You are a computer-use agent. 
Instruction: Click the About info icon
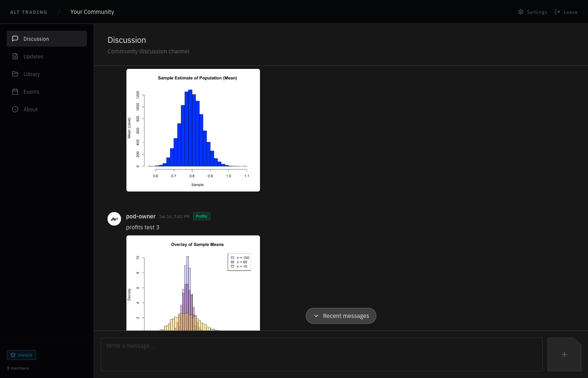tap(15, 109)
